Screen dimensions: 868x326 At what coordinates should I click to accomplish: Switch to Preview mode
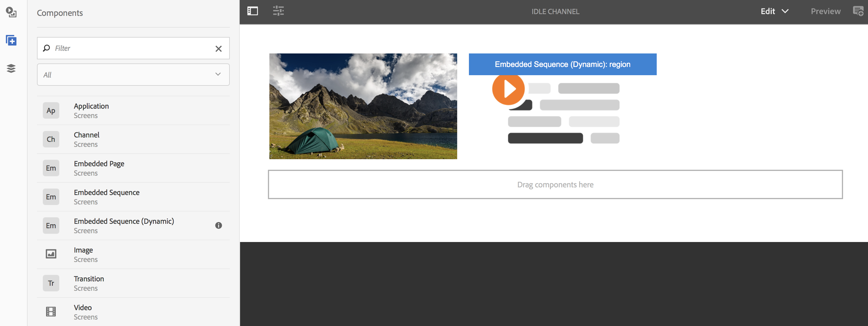click(x=825, y=11)
